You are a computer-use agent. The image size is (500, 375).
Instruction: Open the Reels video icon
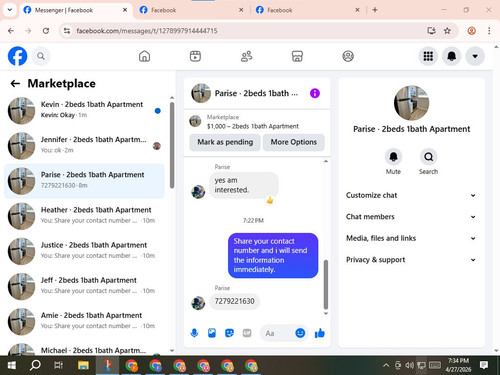(195, 56)
